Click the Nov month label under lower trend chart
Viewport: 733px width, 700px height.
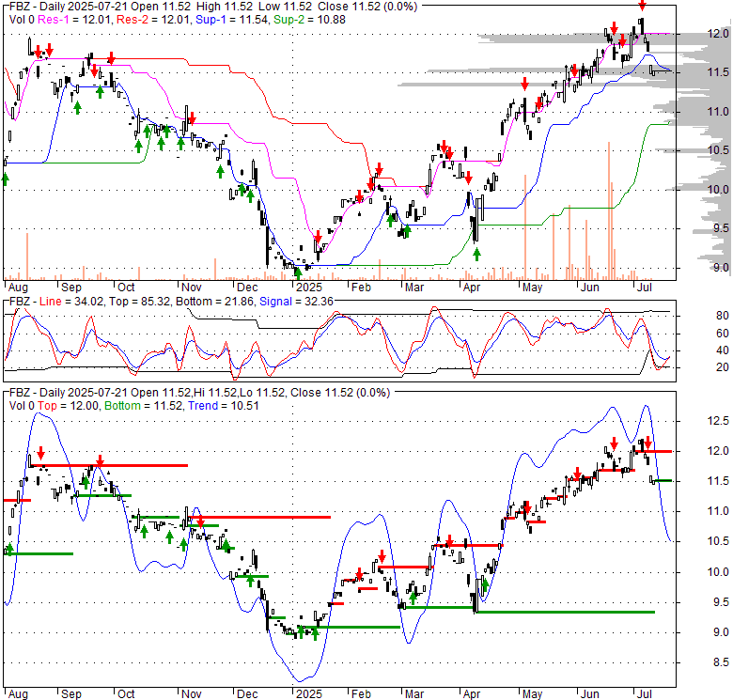point(191,694)
